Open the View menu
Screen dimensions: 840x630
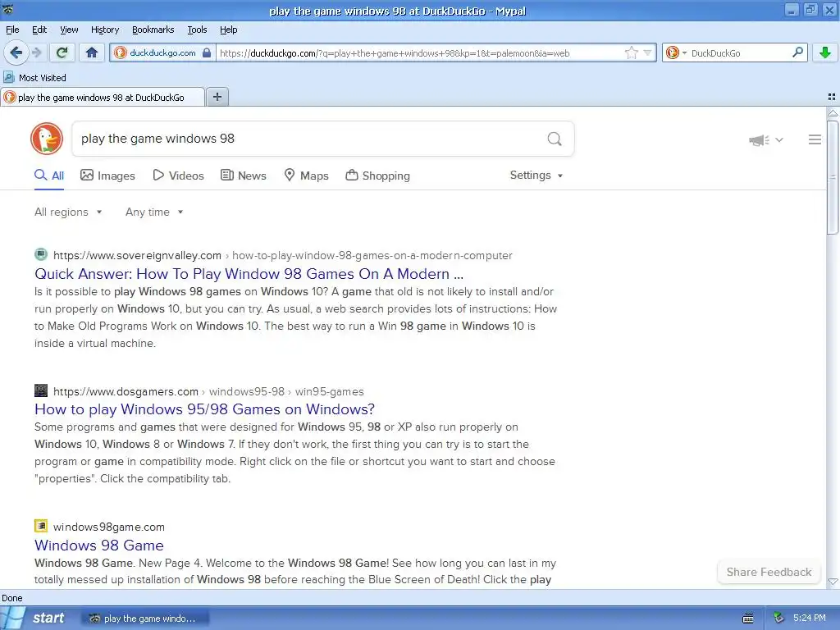click(x=69, y=30)
